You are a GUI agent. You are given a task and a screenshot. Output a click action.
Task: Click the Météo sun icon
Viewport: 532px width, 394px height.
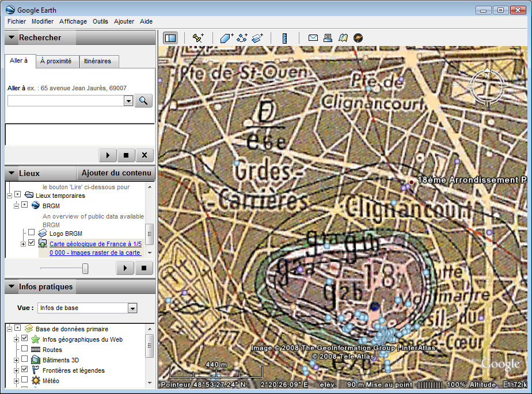point(36,380)
